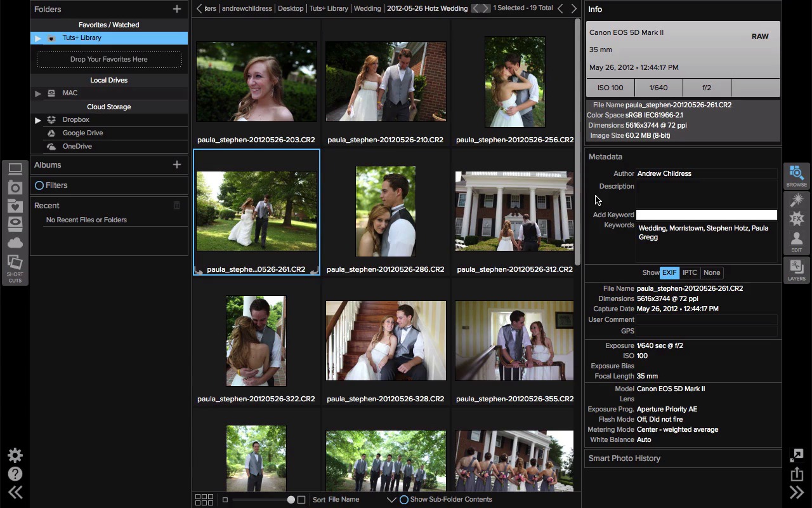812x508 pixels.
Task: Select thumbnail paula_stephen-20120526-312.CR2
Action: coord(514,211)
